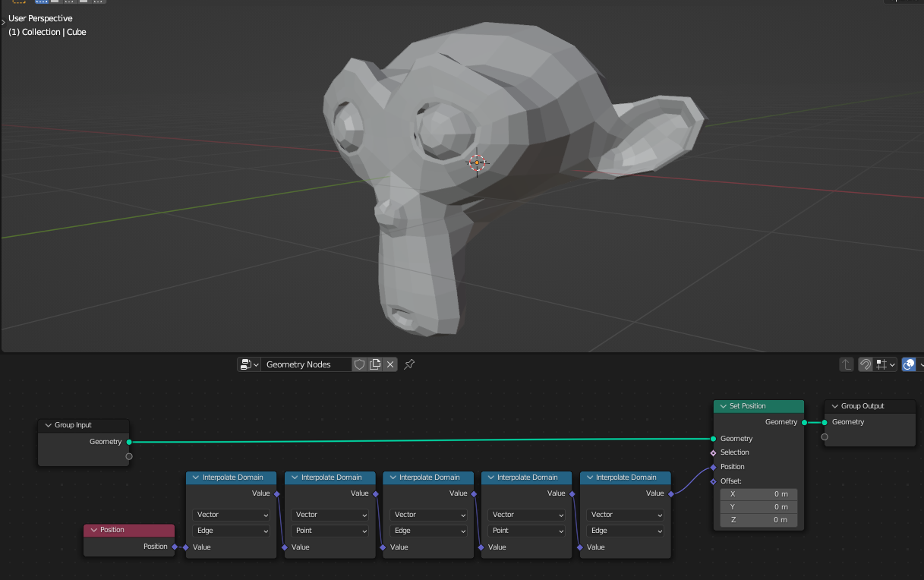Image resolution: width=924 pixels, height=580 pixels.
Task: Click the Offset Z value field
Action: (x=758, y=520)
